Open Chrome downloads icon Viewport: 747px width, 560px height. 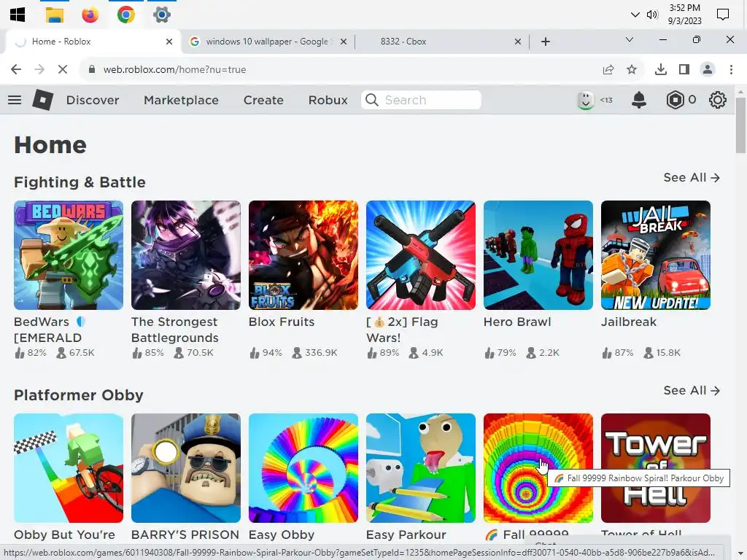(x=661, y=69)
